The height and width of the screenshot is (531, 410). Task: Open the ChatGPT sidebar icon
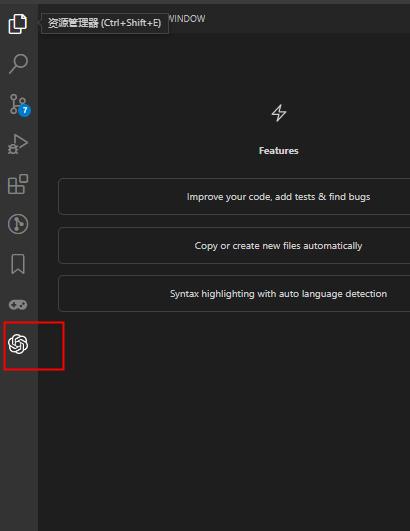pyautogui.click(x=18, y=344)
